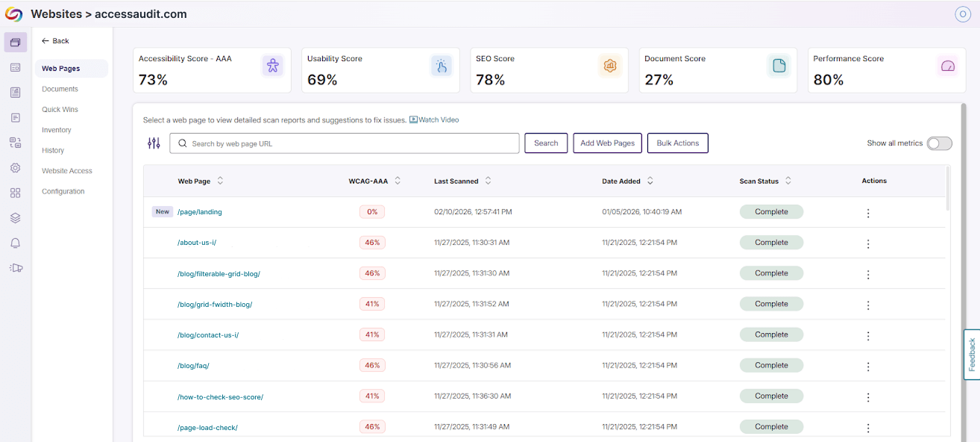980x442 pixels.
Task: Open settings gear in left sidebar
Action: [15, 167]
